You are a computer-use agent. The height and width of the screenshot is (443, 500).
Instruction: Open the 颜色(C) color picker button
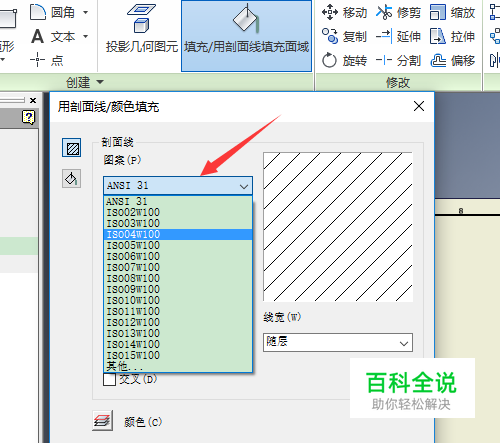pos(102,421)
